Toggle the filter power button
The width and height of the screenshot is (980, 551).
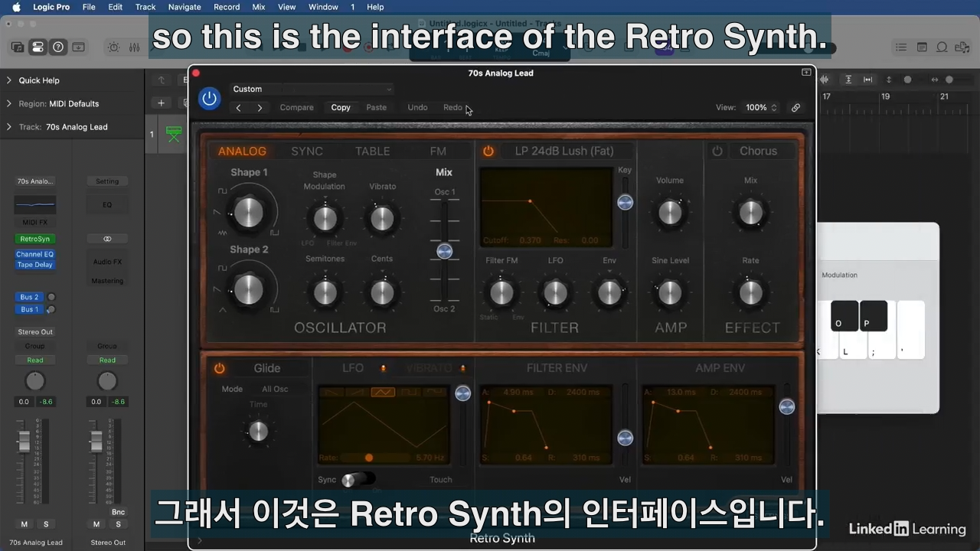(488, 151)
